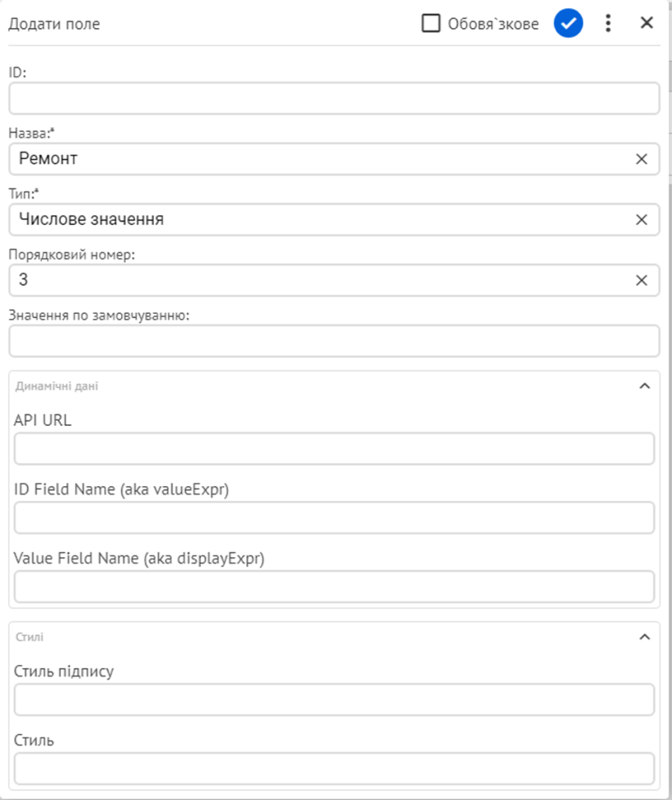Focus the Значення по замовчуванню field
Viewport: 672px width, 800px height.
(x=334, y=341)
